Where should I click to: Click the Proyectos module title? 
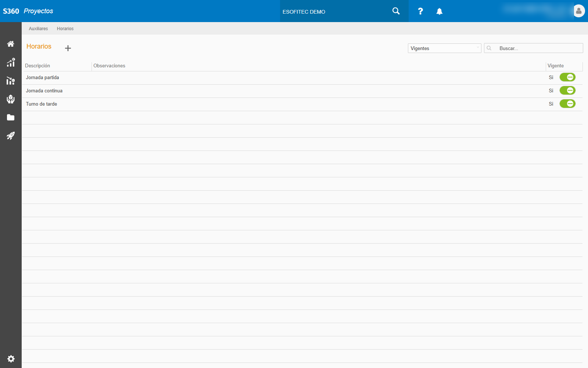tap(38, 11)
